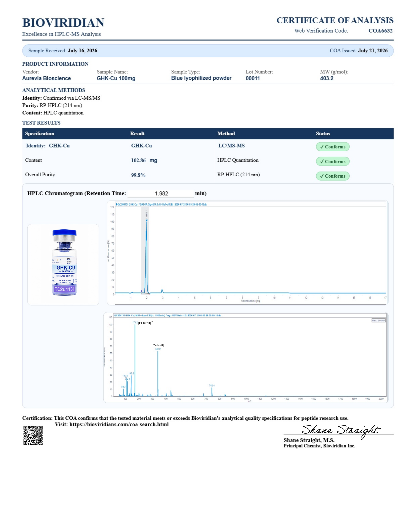Click the BIOVIRIDIAN logo heading
411x532 pixels.
coord(63,23)
